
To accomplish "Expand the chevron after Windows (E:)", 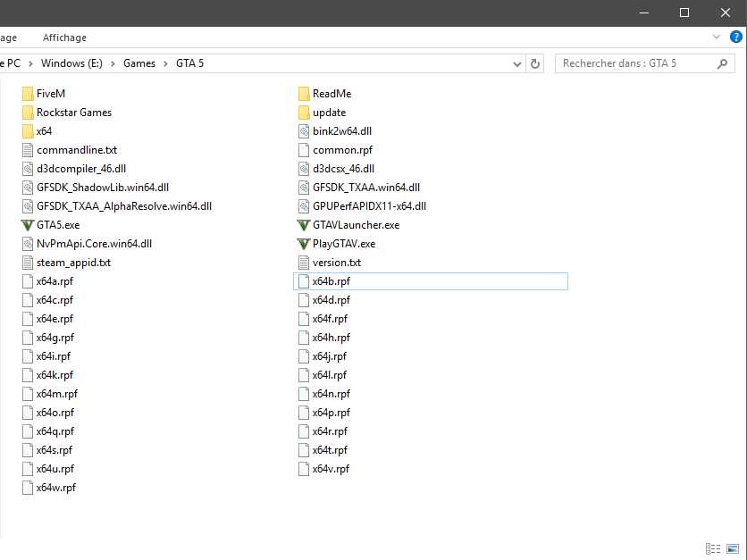I will pyautogui.click(x=113, y=63).
